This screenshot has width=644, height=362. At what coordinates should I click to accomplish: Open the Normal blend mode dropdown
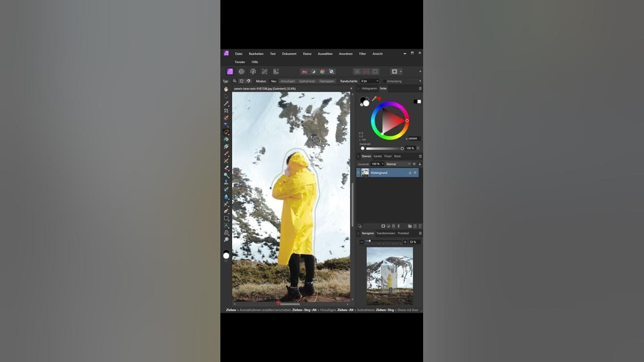pyautogui.click(x=398, y=164)
